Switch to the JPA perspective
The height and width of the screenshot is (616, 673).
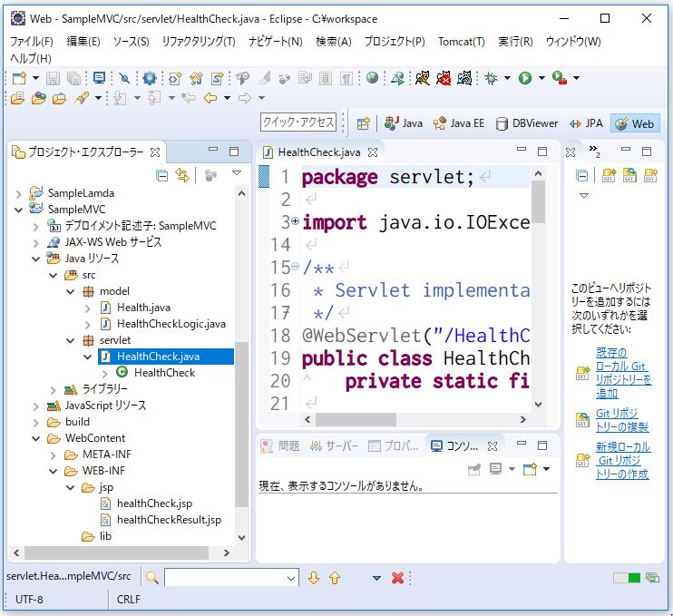[586, 123]
